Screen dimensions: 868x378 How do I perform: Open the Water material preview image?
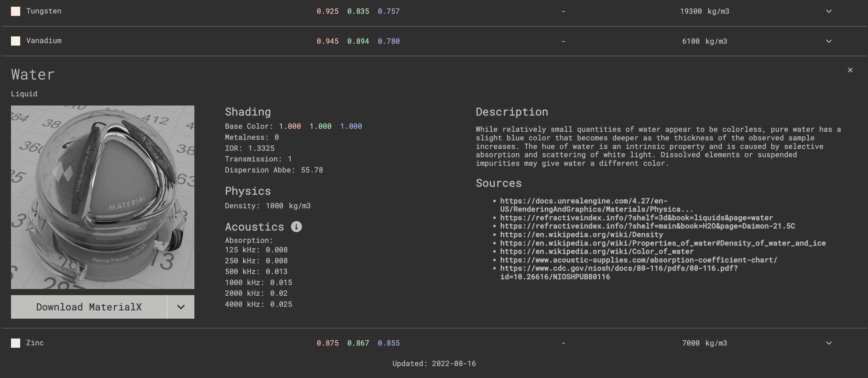pyautogui.click(x=102, y=197)
